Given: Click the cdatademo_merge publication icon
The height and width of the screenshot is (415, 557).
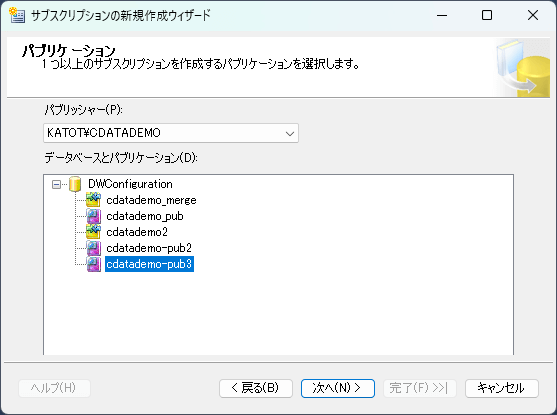Looking at the screenshot, I should [93, 200].
